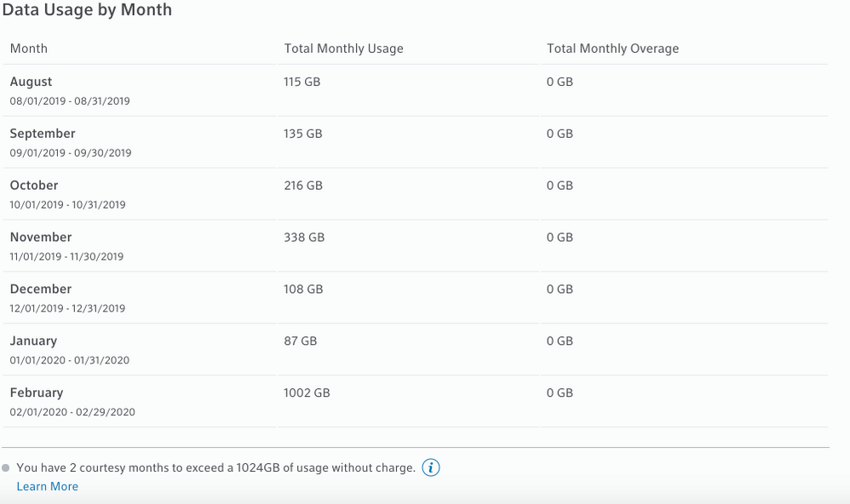Click the September month label
This screenshot has width=850, height=504.
[x=43, y=134]
